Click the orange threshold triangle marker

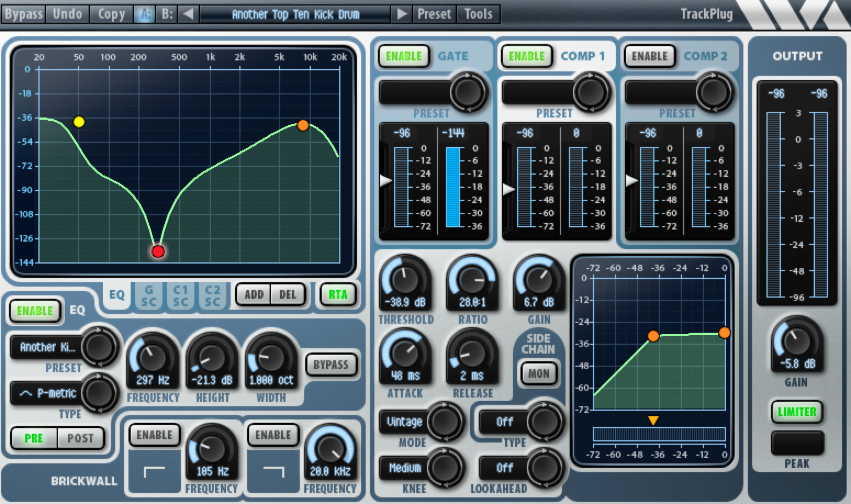point(653,421)
